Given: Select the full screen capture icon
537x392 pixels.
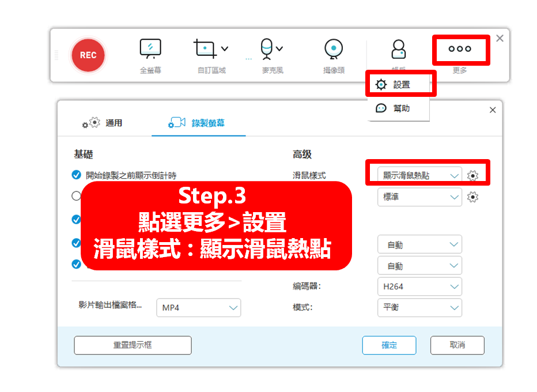Looking at the screenshot, I should click(x=150, y=48).
